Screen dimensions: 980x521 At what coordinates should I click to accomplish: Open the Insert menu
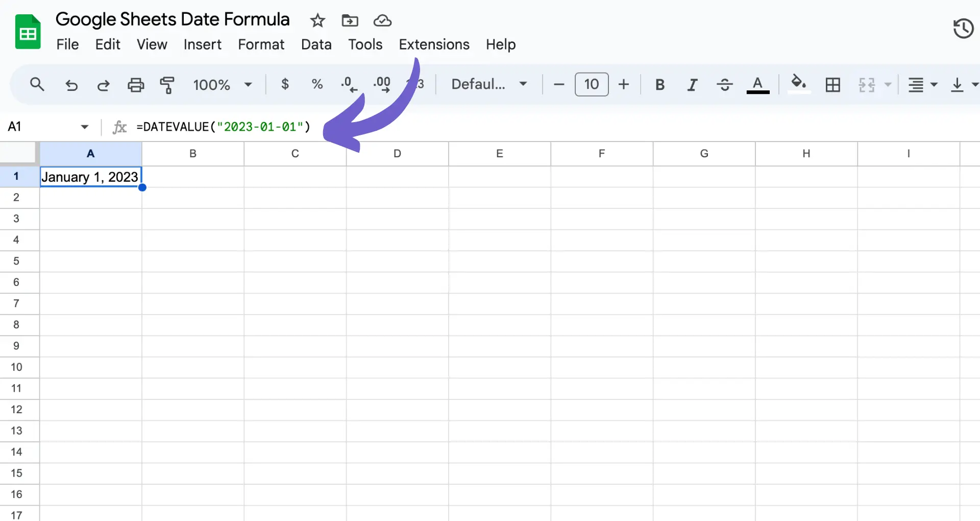pyautogui.click(x=202, y=44)
